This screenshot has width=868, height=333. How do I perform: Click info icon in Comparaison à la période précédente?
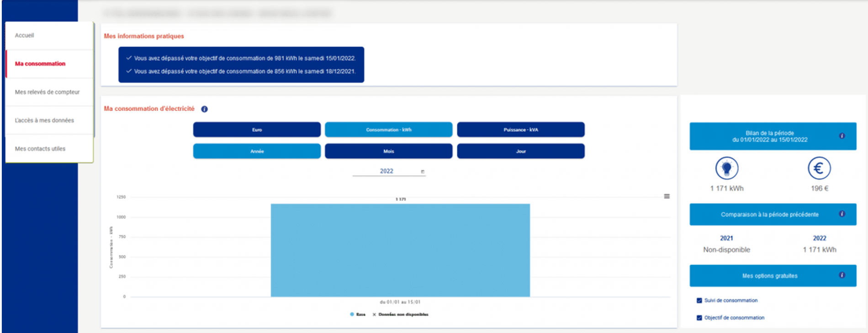(842, 214)
